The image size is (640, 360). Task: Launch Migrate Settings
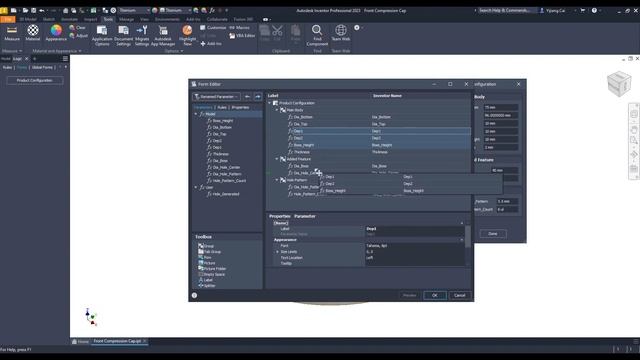click(x=142, y=36)
